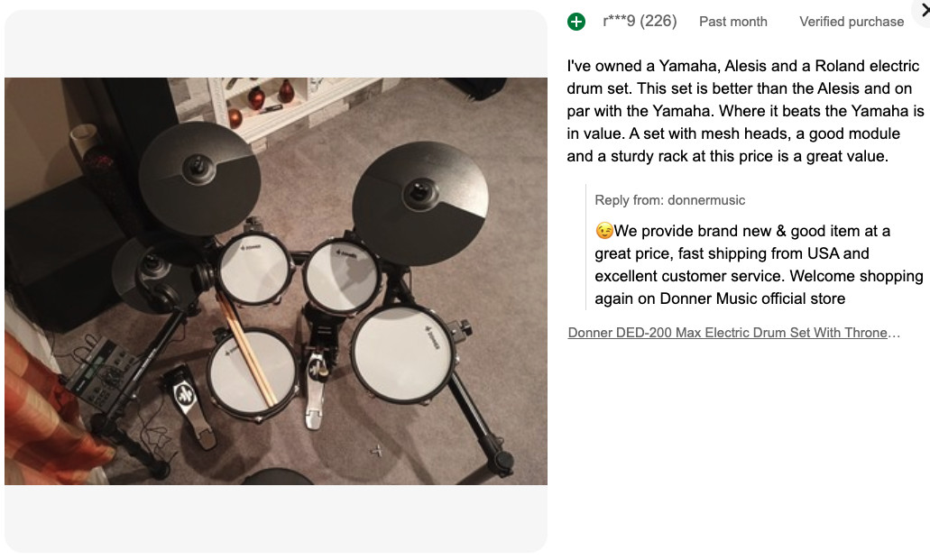Click the seller's reply message text
This screenshot has height=560, width=930.
[758, 265]
